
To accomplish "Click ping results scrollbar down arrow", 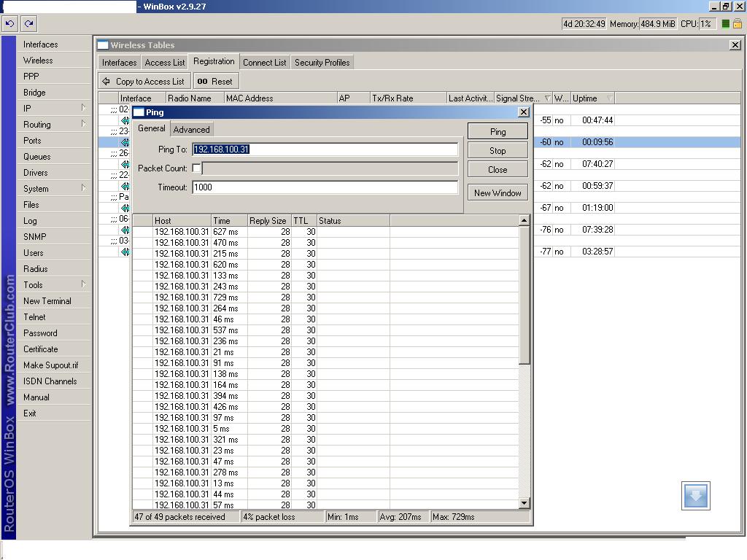I will [524, 503].
